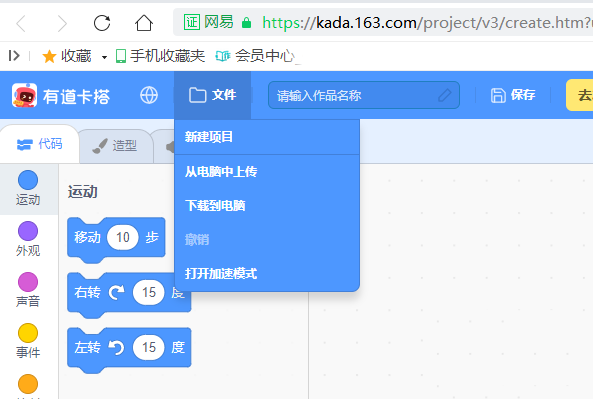The image size is (593, 399).
Task: Click the greyed 撤销 menu entry
Action: pos(267,239)
